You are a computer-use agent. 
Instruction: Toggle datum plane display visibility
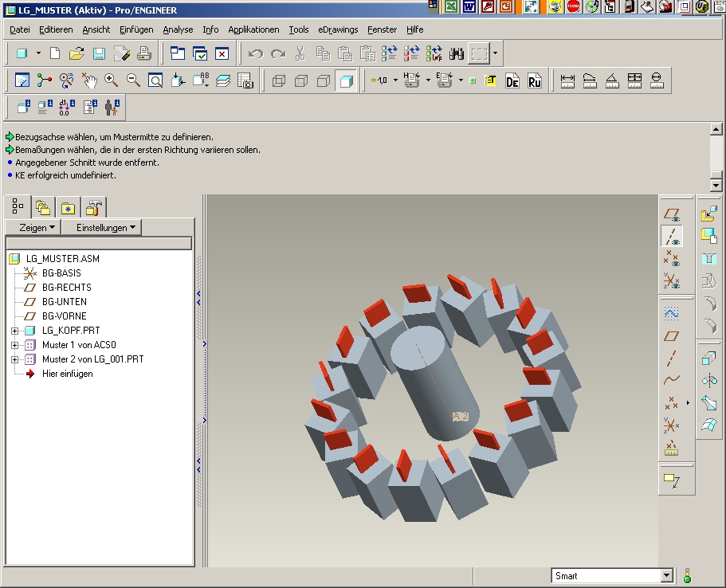672,214
